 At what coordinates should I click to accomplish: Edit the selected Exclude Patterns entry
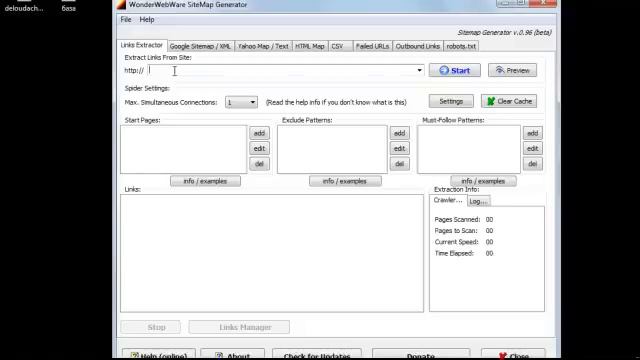(x=399, y=149)
